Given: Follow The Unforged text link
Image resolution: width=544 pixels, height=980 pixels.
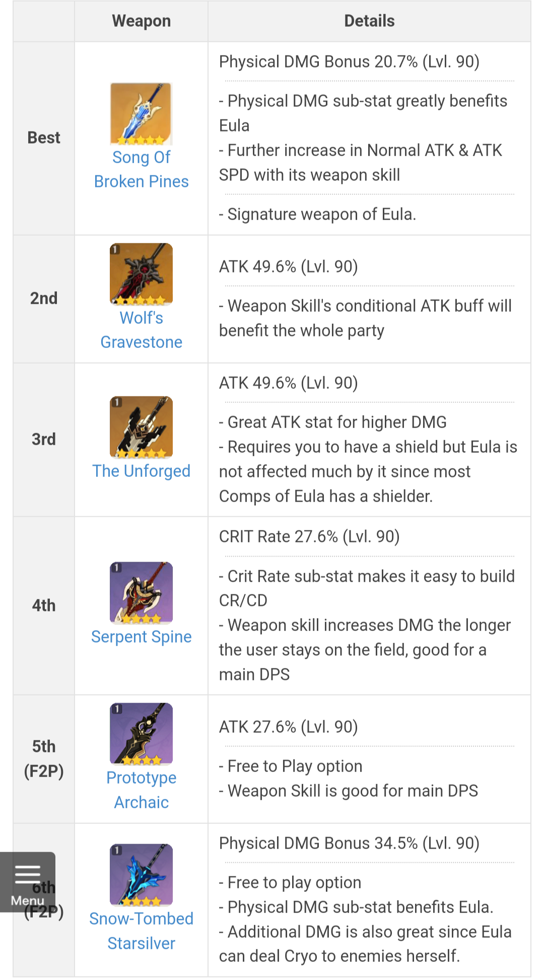Looking at the screenshot, I should (x=141, y=471).
